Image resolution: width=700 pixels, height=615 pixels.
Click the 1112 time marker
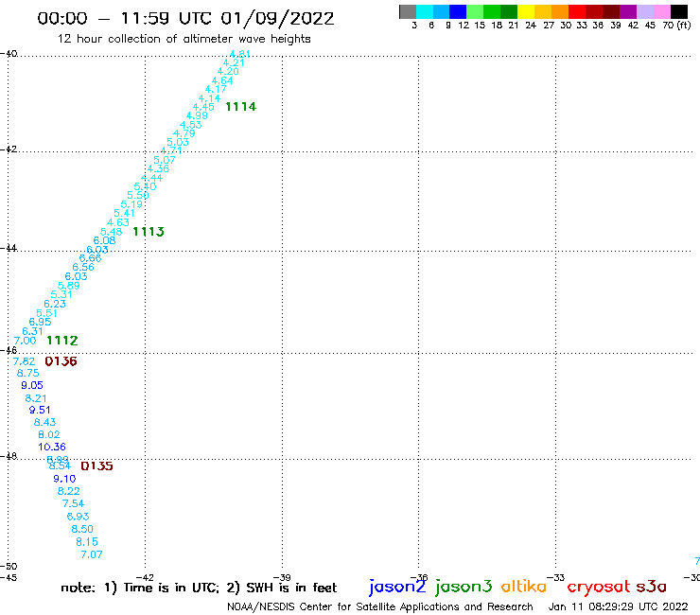62,341
